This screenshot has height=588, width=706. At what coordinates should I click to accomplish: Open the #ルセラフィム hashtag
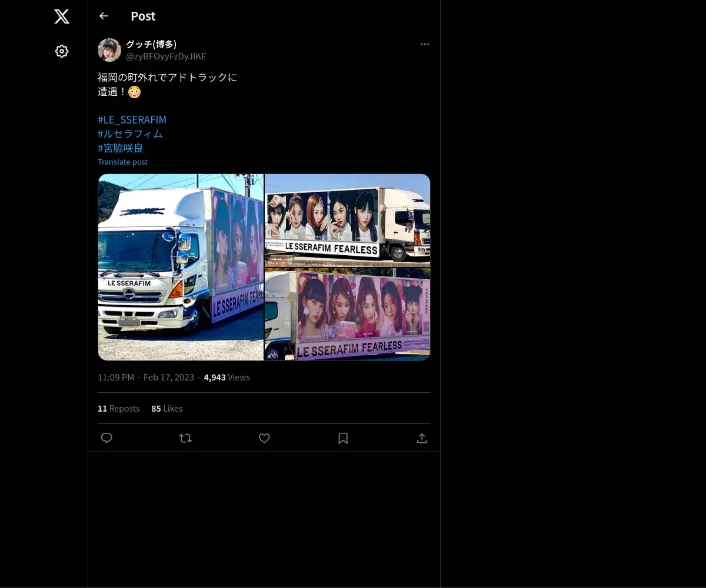[x=130, y=133]
